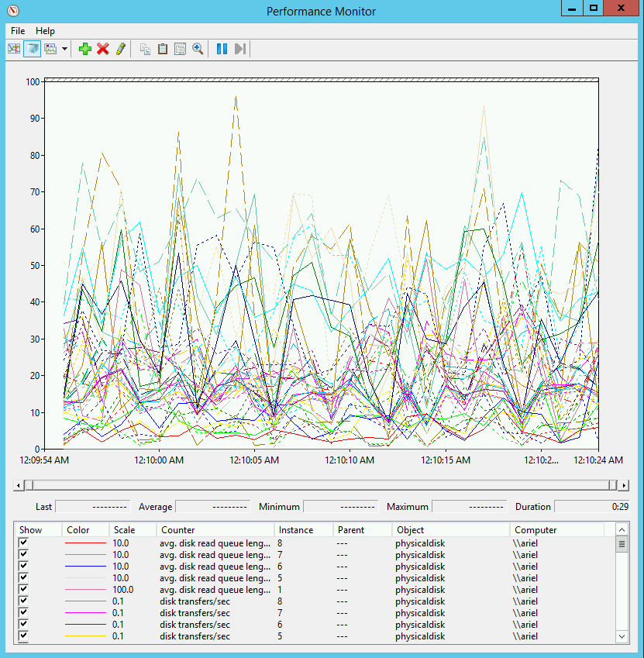Screen dimensions: 644x658
Task: Click the View Log Data icon
Action: 32,49
